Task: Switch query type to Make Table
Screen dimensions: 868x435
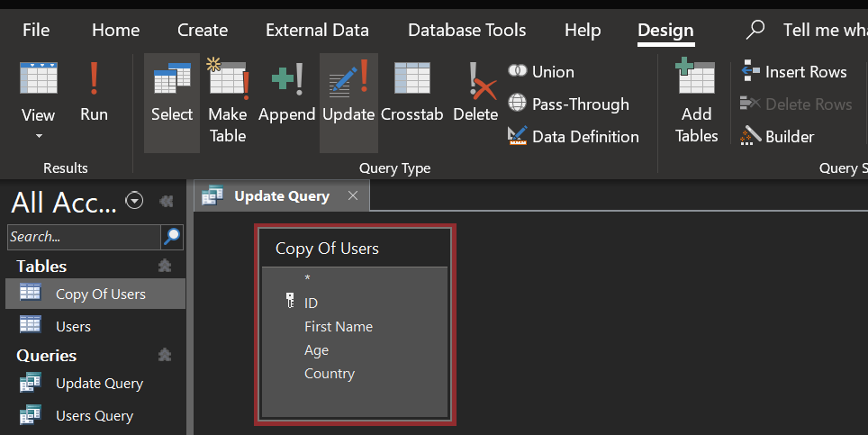Action: [x=228, y=100]
